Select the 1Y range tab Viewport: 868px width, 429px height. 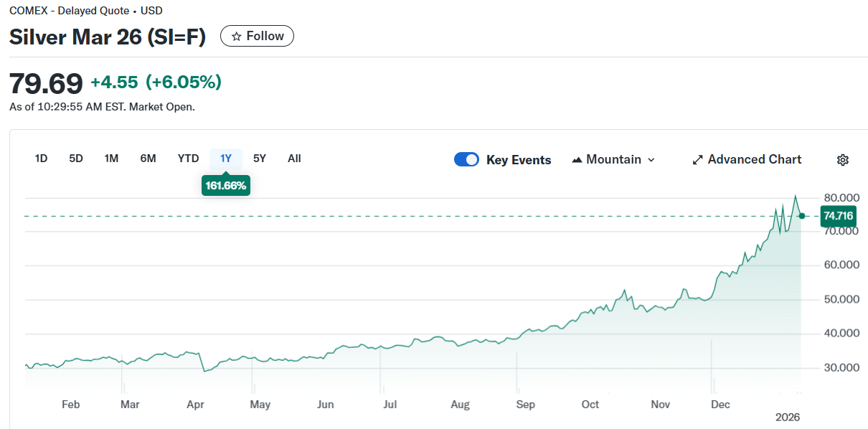coord(226,159)
